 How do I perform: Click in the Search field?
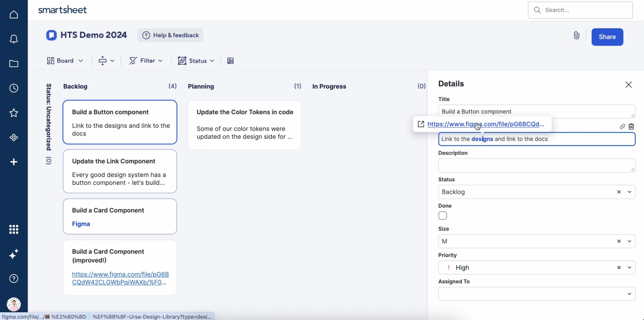(x=580, y=10)
